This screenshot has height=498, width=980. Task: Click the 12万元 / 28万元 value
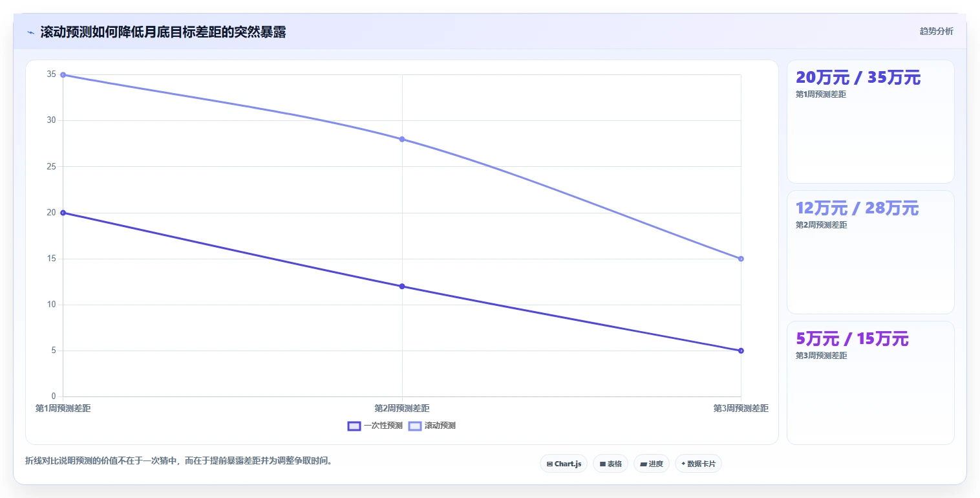point(857,208)
